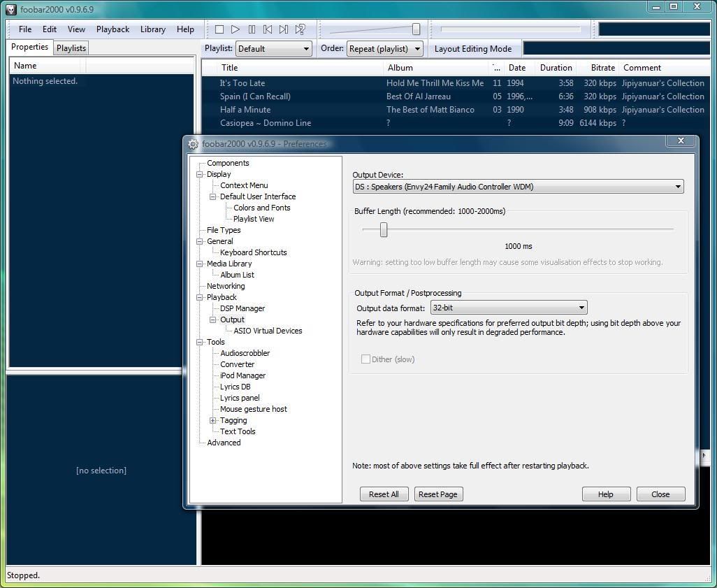The height and width of the screenshot is (588, 717).
Task: Open the Playback menu
Action: [x=113, y=29]
